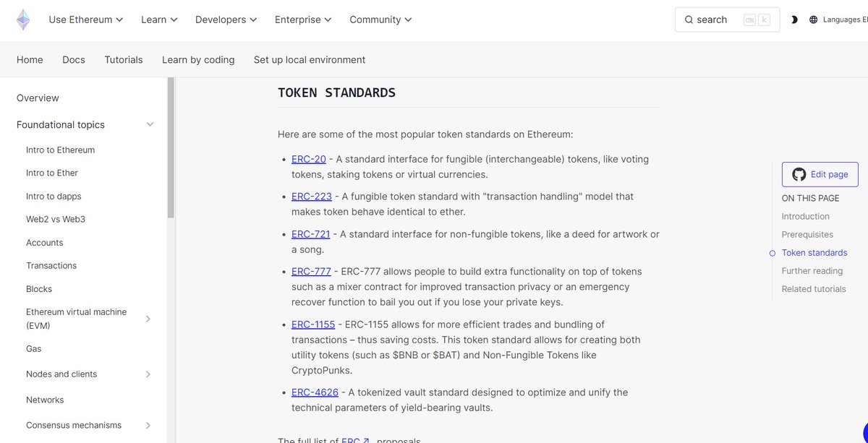Open the ERC-4626 link

[315, 392]
